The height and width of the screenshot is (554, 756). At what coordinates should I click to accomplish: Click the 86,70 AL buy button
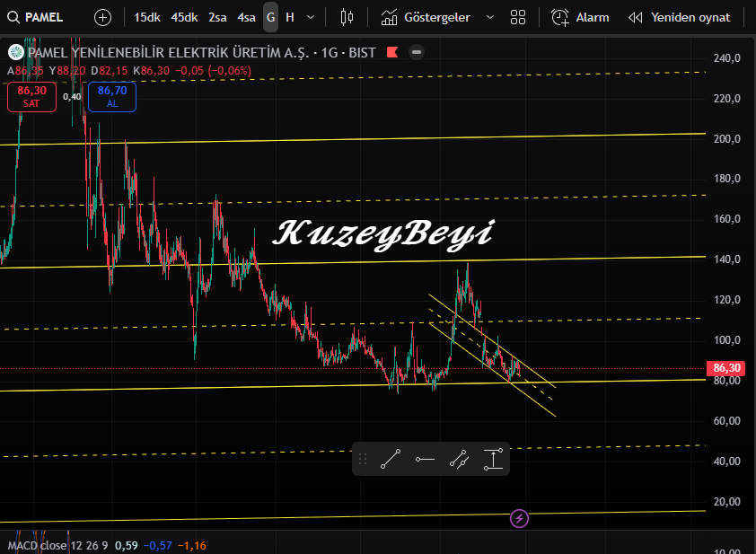(112, 97)
